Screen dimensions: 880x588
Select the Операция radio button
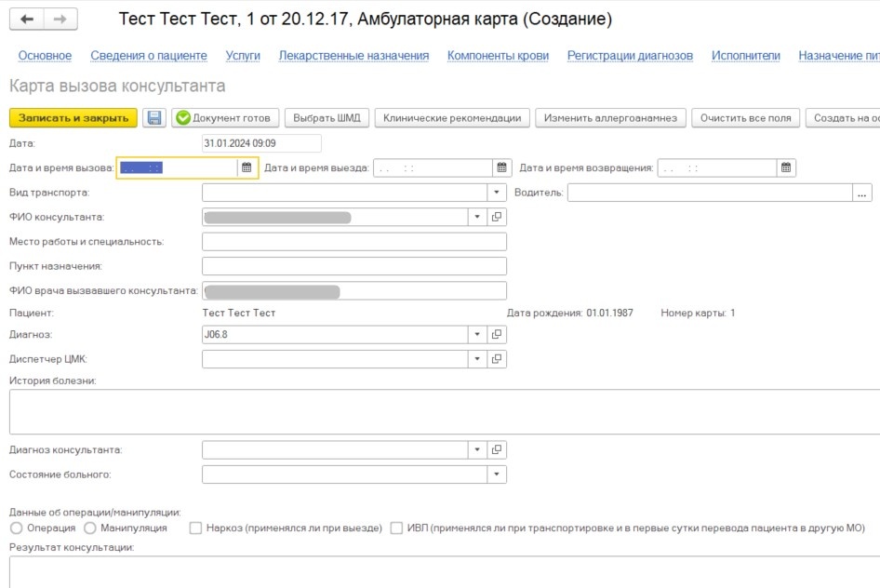tap(16, 528)
